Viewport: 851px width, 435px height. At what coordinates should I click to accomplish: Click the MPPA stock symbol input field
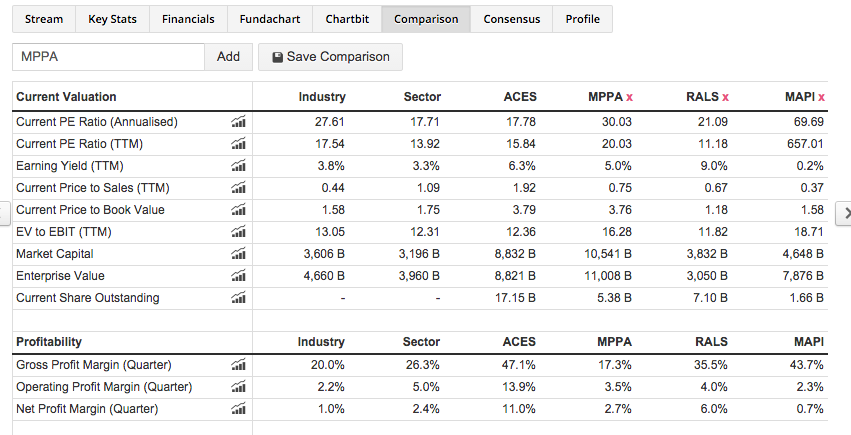click(108, 57)
